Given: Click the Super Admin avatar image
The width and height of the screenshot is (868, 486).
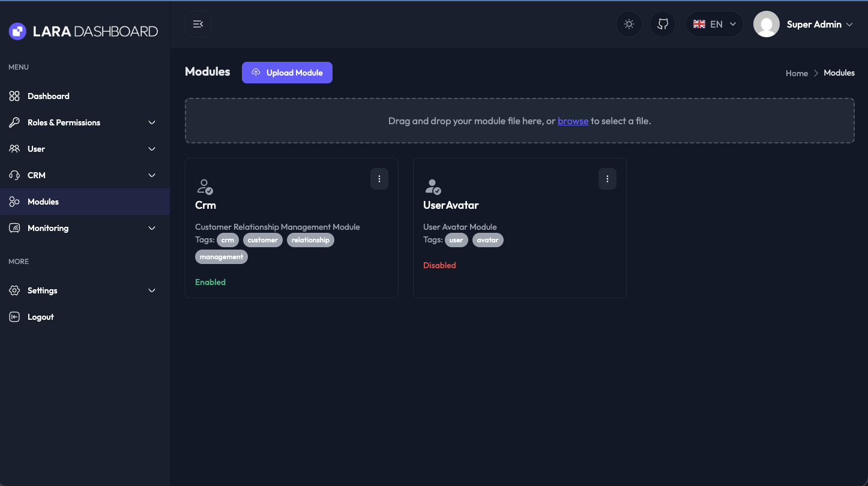Looking at the screenshot, I should point(767,25).
